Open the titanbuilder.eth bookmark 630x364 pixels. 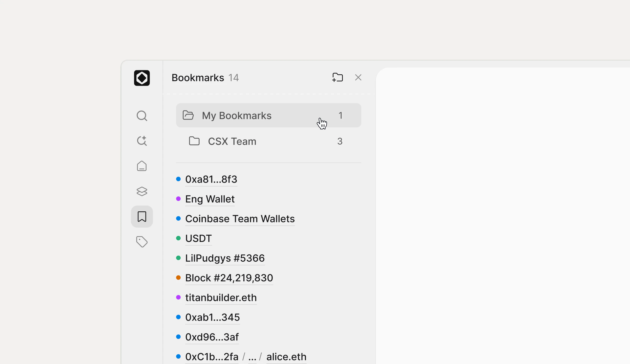[x=221, y=298]
